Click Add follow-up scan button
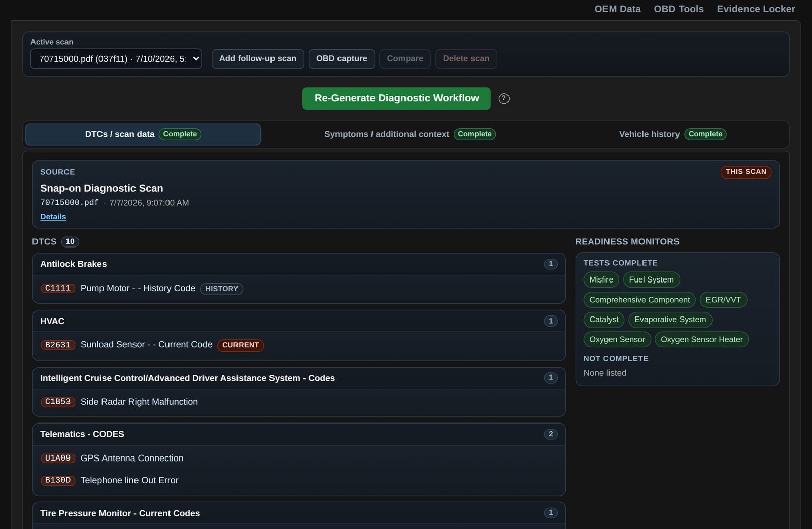Image resolution: width=812 pixels, height=529 pixels. pos(258,59)
